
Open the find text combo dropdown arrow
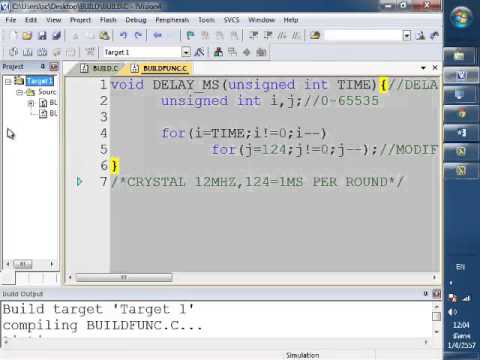click(407, 35)
